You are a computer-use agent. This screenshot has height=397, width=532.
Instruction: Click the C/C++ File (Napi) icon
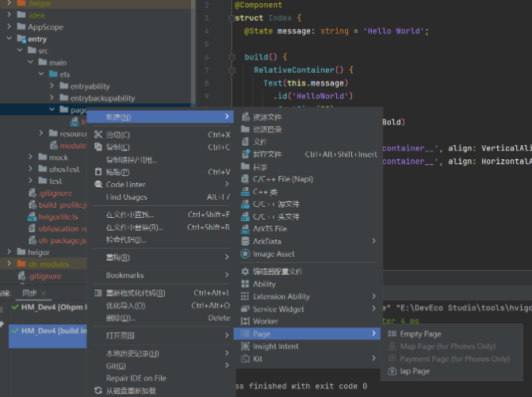pos(245,179)
